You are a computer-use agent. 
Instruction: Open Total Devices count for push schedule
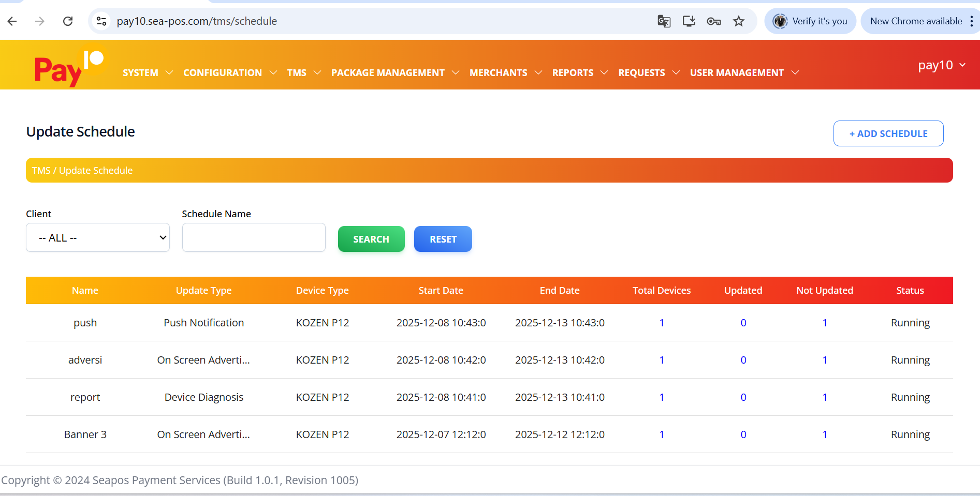(662, 323)
